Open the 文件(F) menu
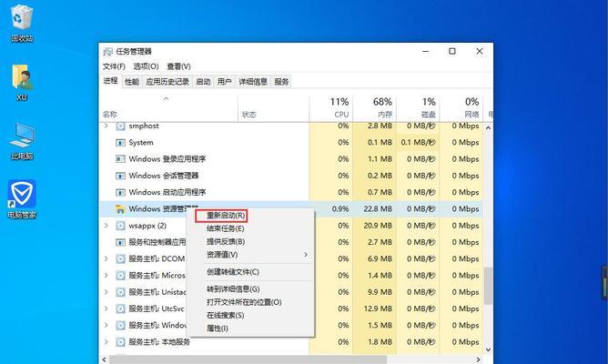Viewport: 608px width, 364px height. point(114,66)
